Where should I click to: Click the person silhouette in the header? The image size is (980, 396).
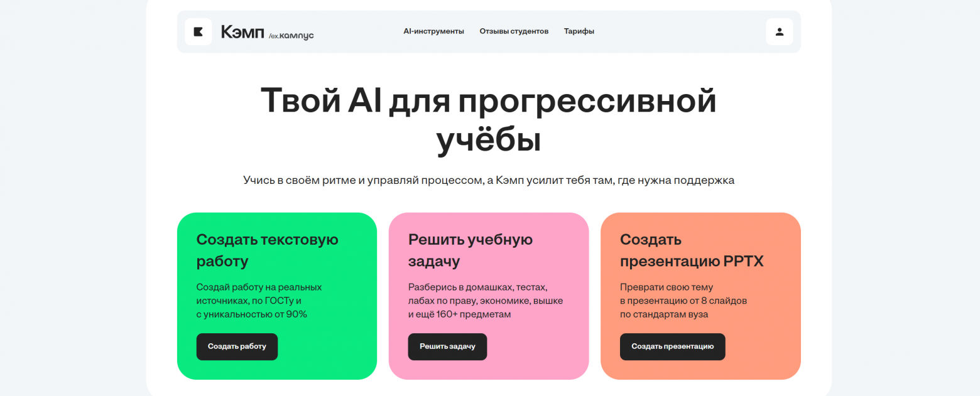[779, 31]
